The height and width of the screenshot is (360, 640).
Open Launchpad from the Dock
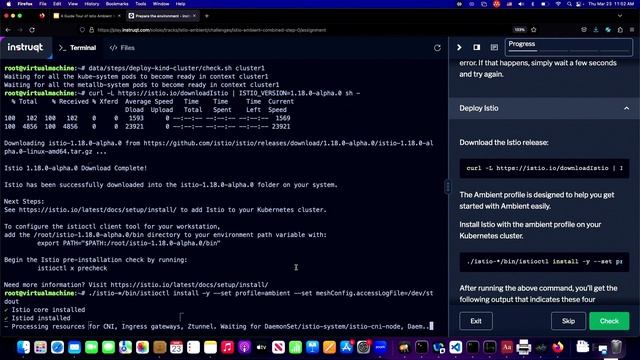(x=40, y=347)
